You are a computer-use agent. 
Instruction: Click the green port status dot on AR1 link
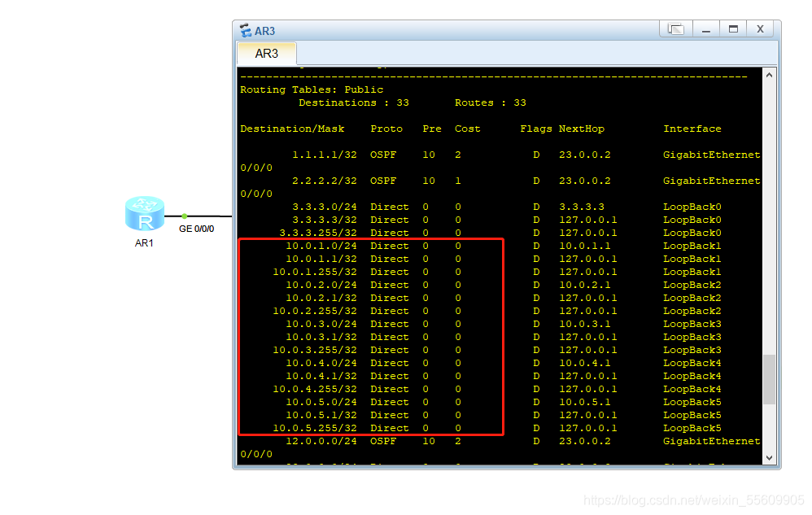click(185, 216)
